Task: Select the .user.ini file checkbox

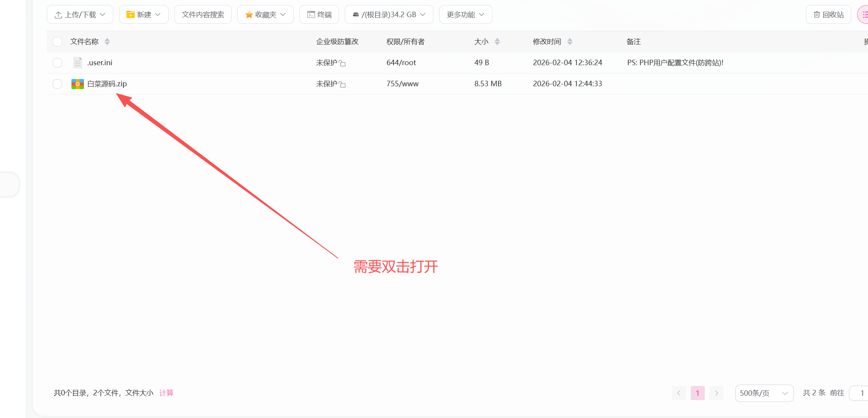Action: pos(57,63)
